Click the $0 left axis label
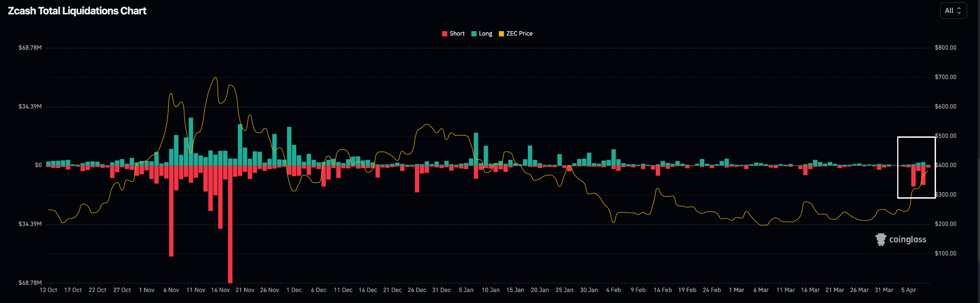The image size is (980, 303). [38, 165]
